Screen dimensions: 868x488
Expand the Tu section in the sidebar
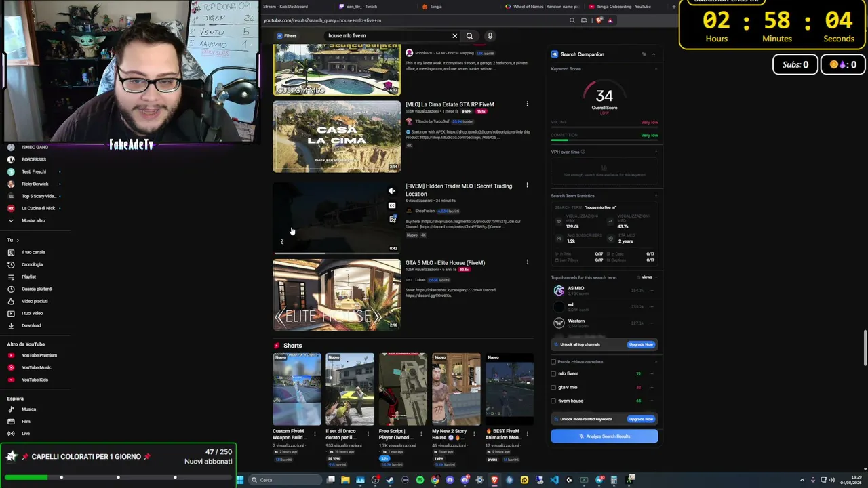pos(13,240)
